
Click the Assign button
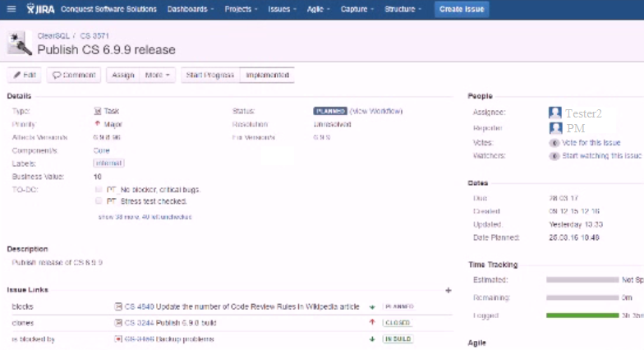(x=123, y=76)
